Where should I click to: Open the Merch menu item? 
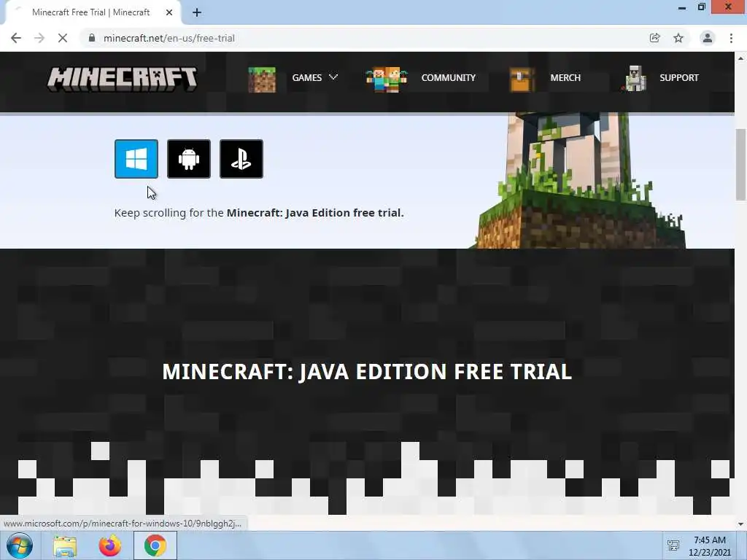pyautogui.click(x=565, y=77)
